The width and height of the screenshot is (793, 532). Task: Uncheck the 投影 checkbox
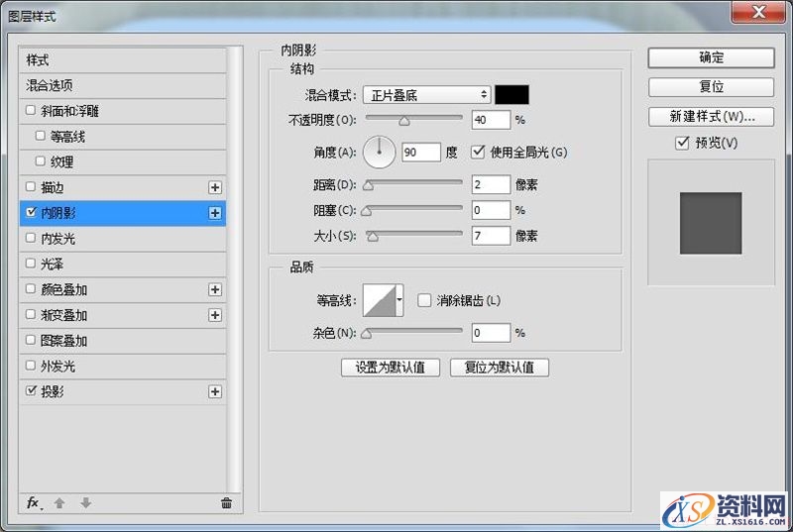[32, 390]
